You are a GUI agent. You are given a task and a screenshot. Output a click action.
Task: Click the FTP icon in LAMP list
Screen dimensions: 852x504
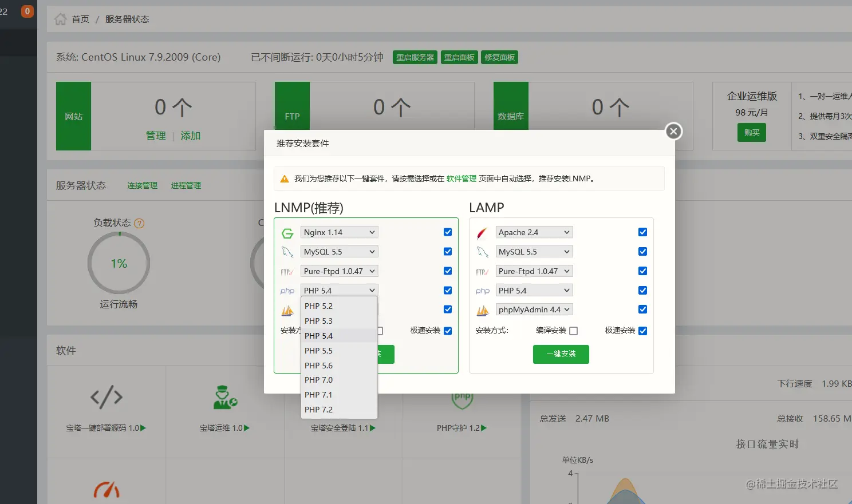(482, 272)
